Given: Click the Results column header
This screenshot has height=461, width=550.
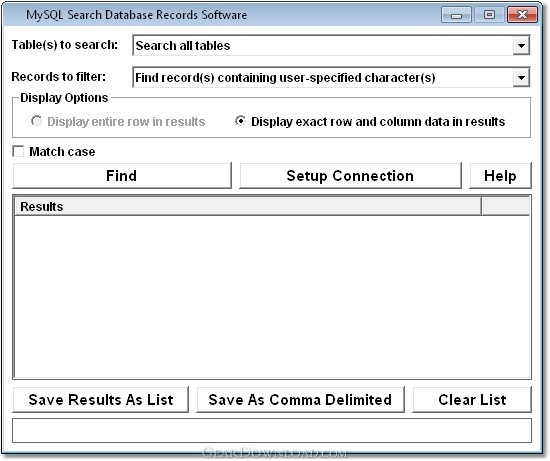Looking at the screenshot, I should tap(248, 206).
